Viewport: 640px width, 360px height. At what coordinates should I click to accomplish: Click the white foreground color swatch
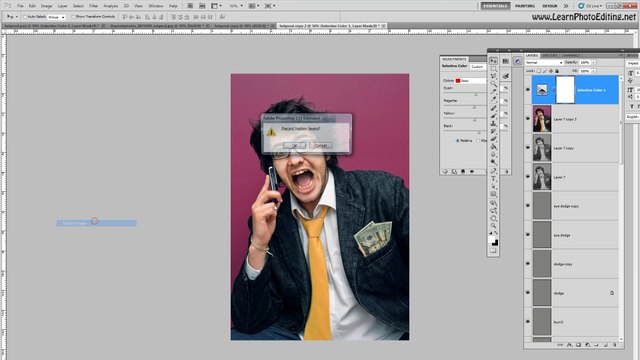[x=492, y=239]
